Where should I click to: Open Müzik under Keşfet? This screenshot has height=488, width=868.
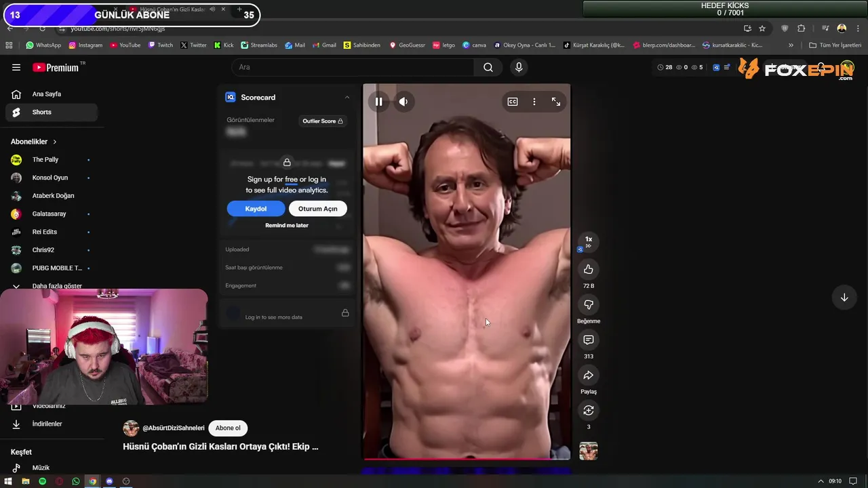point(51,468)
